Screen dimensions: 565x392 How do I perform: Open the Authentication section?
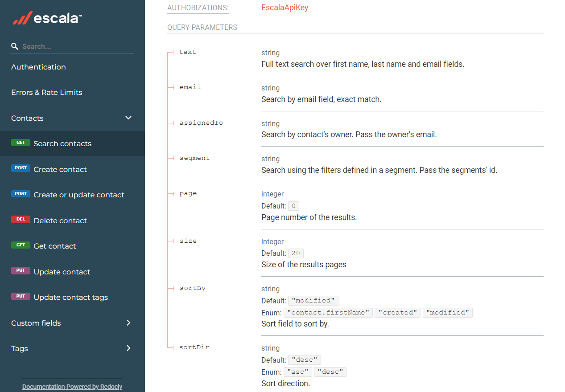tap(38, 67)
